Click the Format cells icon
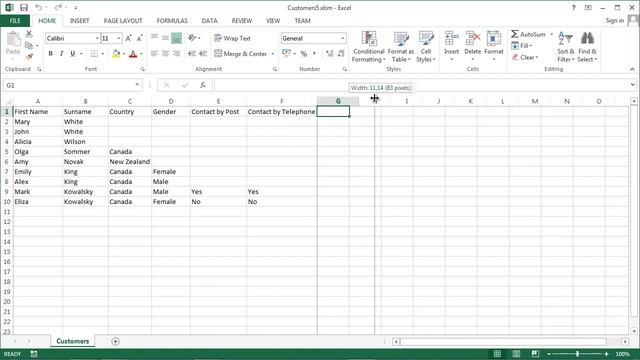Image resolution: width=640 pixels, height=360 pixels. (494, 39)
